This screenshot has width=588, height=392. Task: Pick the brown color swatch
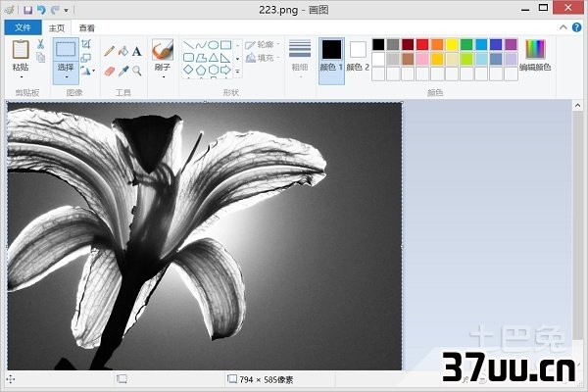coord(408,59)
